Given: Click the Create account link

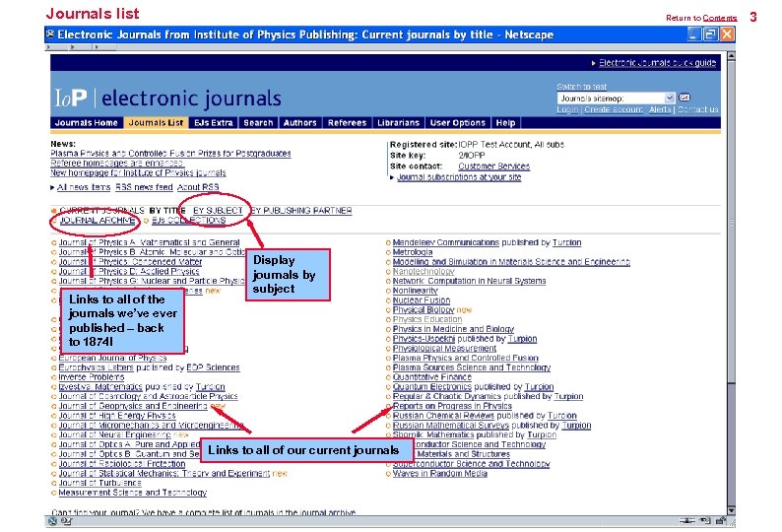Looking at the screenshot, I should pyautogui.click(x=614, y=109).
